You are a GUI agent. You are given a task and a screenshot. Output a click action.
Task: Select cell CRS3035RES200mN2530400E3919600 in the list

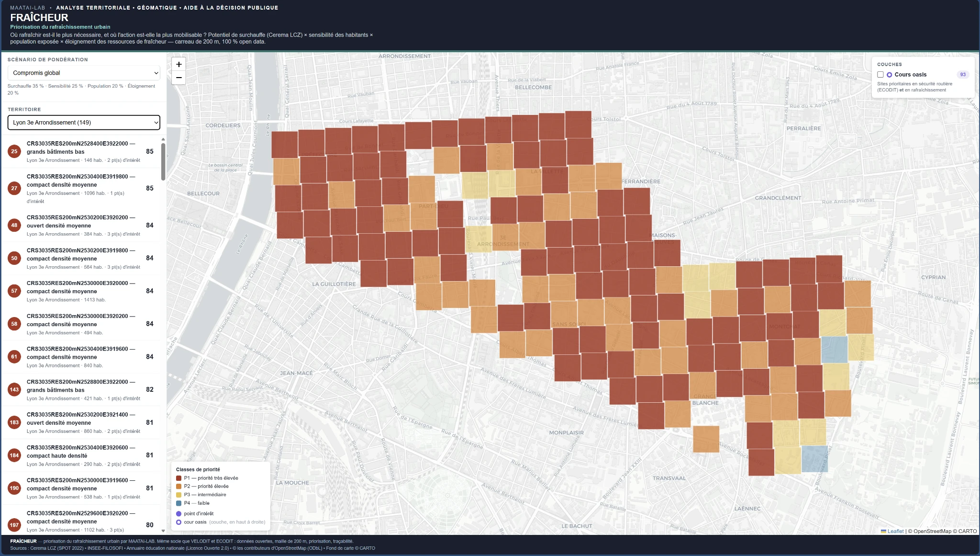(81, 357)
